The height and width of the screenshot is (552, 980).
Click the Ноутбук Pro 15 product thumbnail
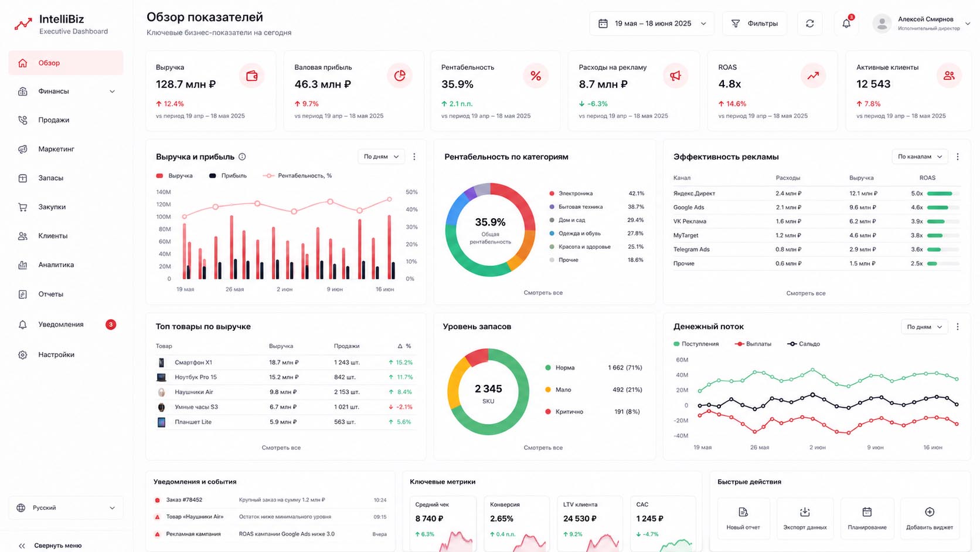[161, 377]
